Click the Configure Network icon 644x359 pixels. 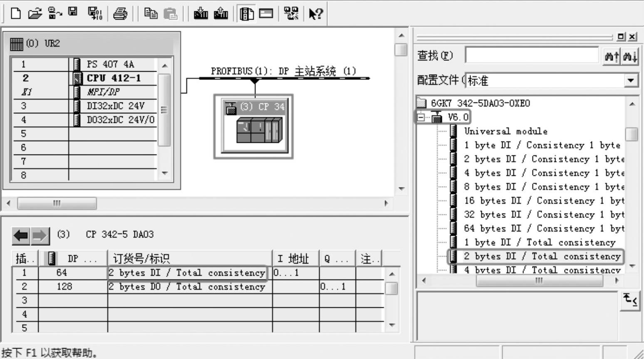291,14
